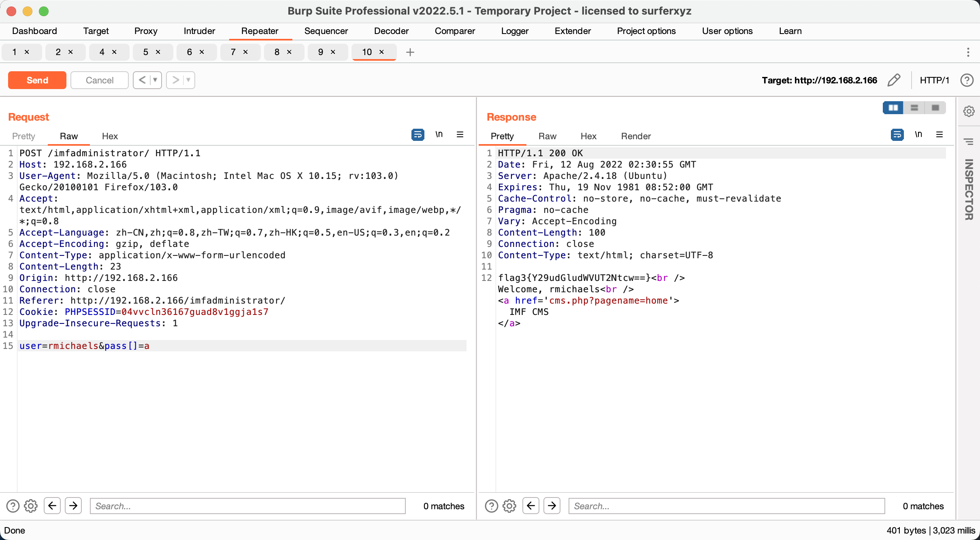Toggle word wrap in Request editor

point(418,134)
